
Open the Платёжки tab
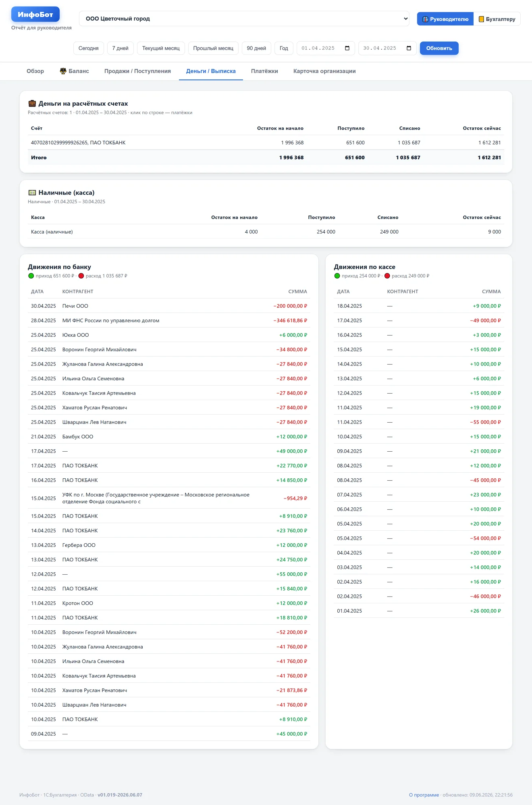(264, 71)
